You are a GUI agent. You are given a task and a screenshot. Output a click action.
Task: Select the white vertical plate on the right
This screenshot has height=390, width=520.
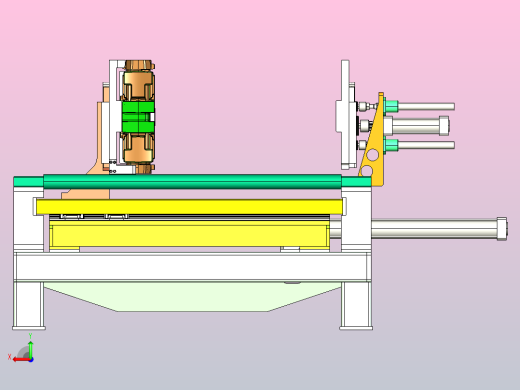345,115
